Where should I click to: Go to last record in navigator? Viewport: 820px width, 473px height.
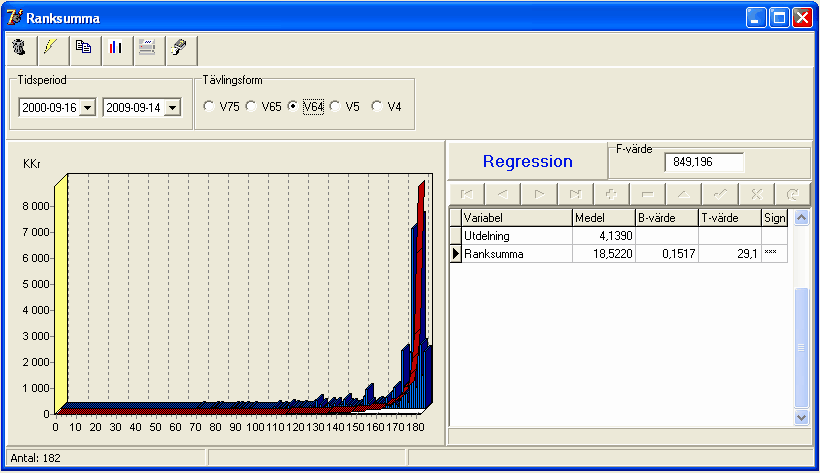point(575,194)
